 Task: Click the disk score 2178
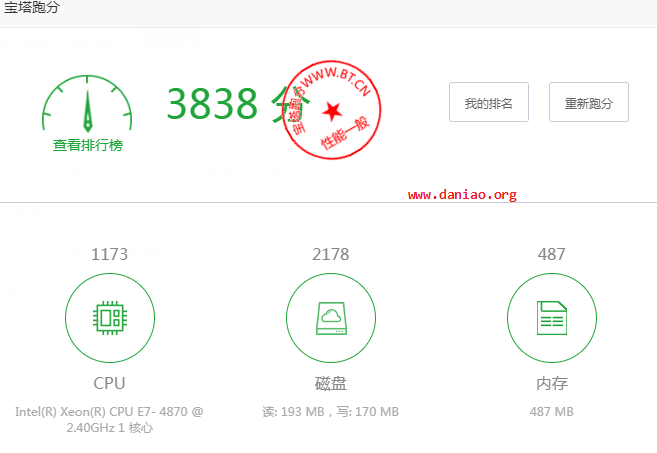point(331,254)
